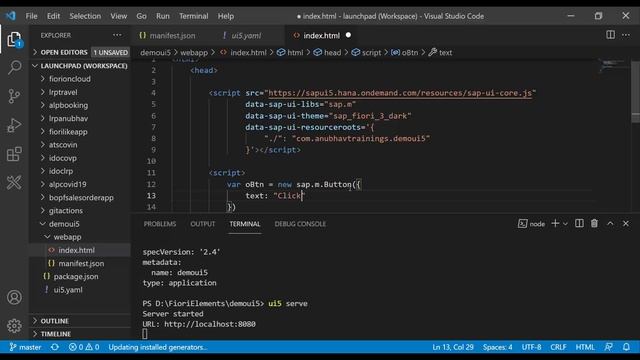
Task: Close the terminal panel
Action: coord(626,223)
